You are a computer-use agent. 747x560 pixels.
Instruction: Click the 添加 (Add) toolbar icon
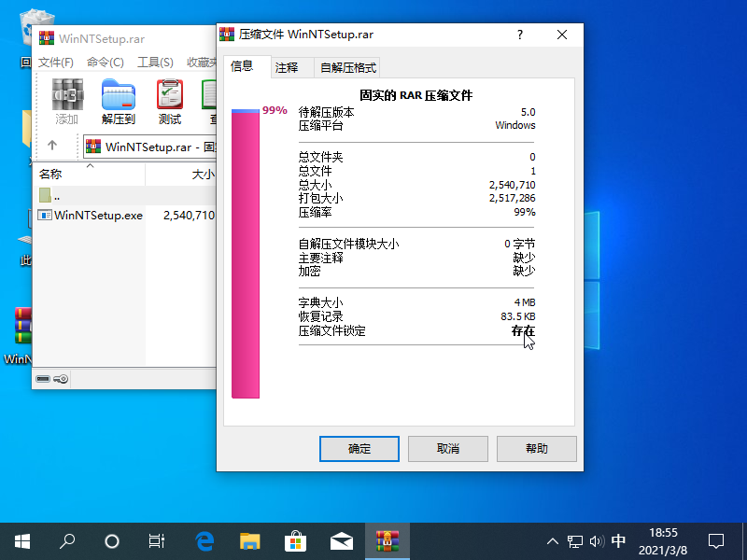(67, 102)
